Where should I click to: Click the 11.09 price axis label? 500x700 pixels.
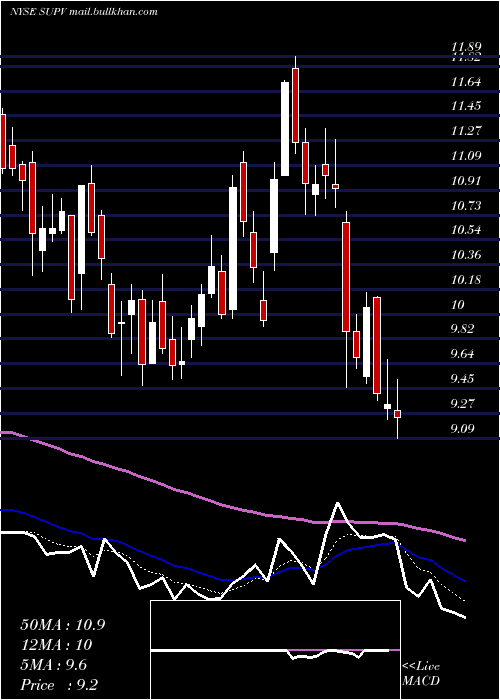tap(466, 156)
